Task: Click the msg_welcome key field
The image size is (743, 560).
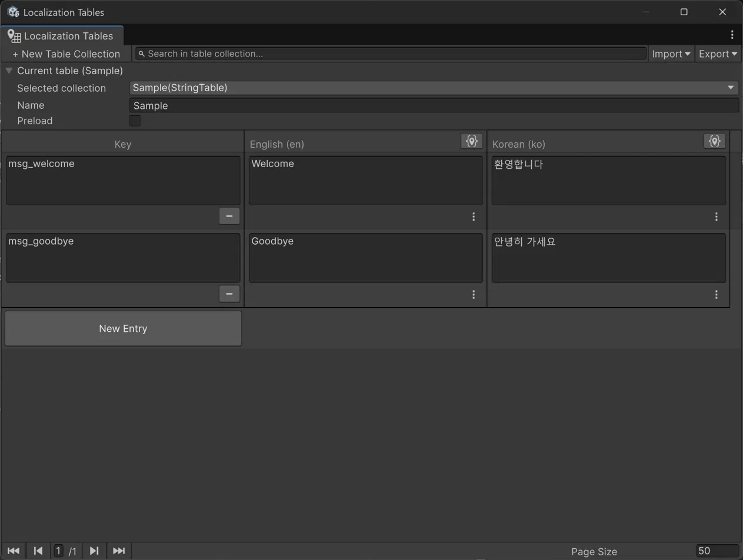Action: pos(123,180)
